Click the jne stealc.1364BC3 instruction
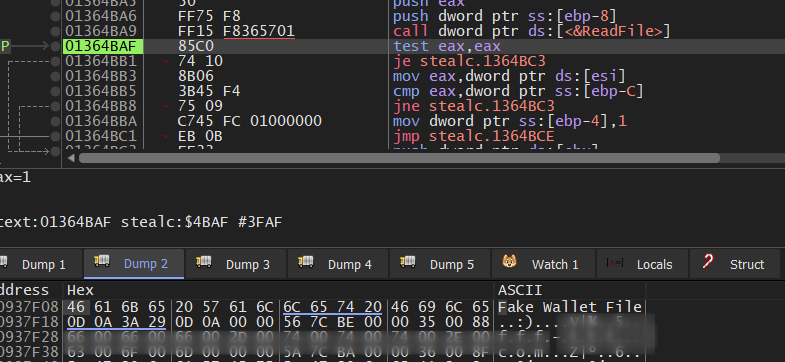The height and width of the screenshot is (362, 785). click(x=474, y=107)
